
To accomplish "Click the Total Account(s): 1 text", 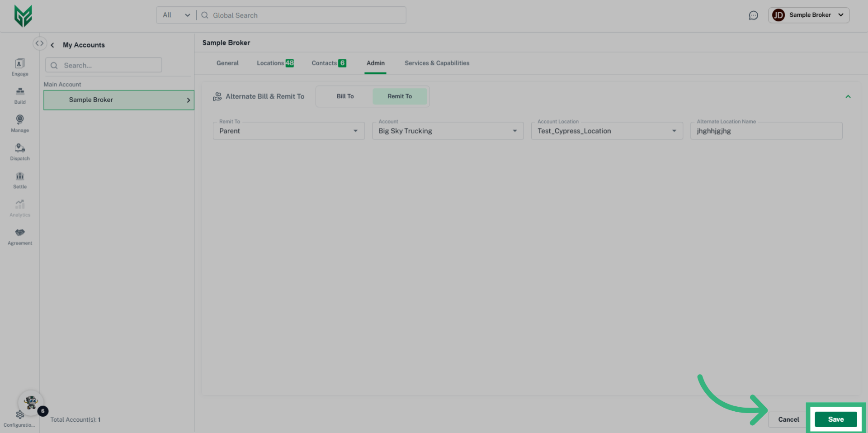I will coord(75,420).
